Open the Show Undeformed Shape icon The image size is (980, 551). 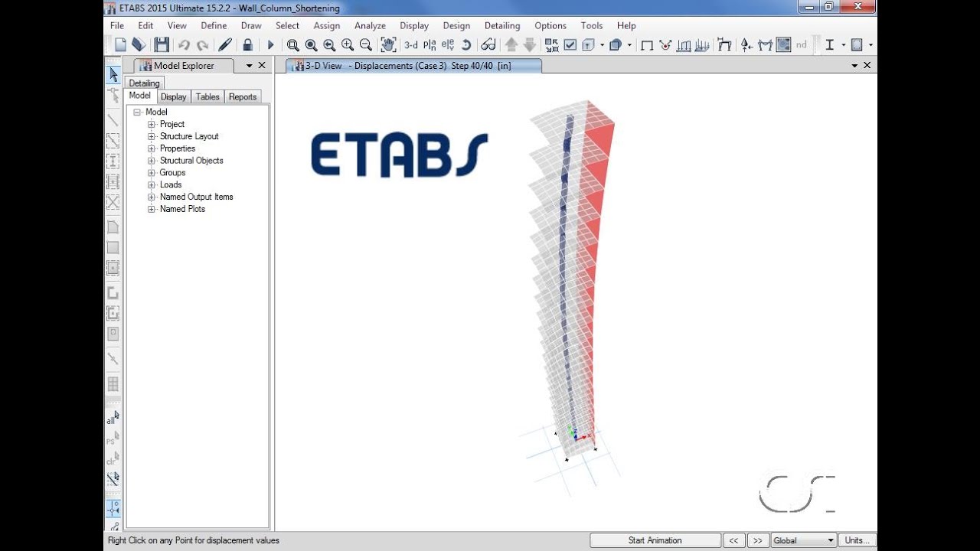pyautogui.click(x=647, y=45)
